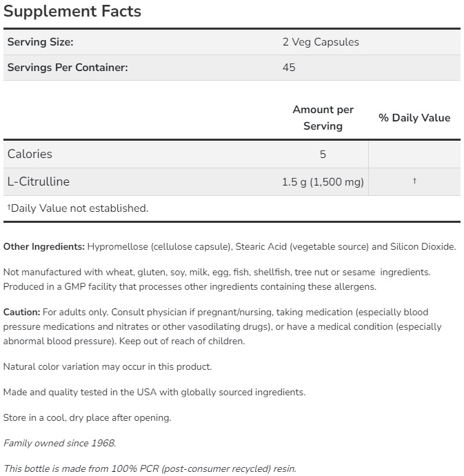Click the Caution bold label

[21, 312]
